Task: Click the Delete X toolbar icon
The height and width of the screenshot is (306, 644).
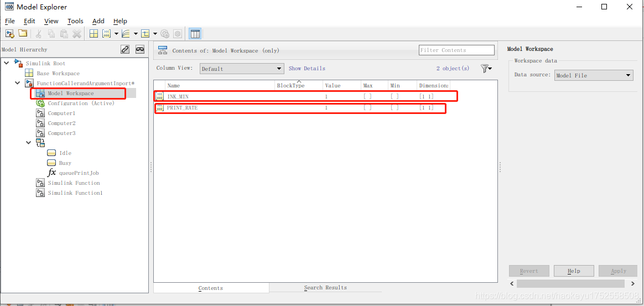Action: tap(77, 34)
